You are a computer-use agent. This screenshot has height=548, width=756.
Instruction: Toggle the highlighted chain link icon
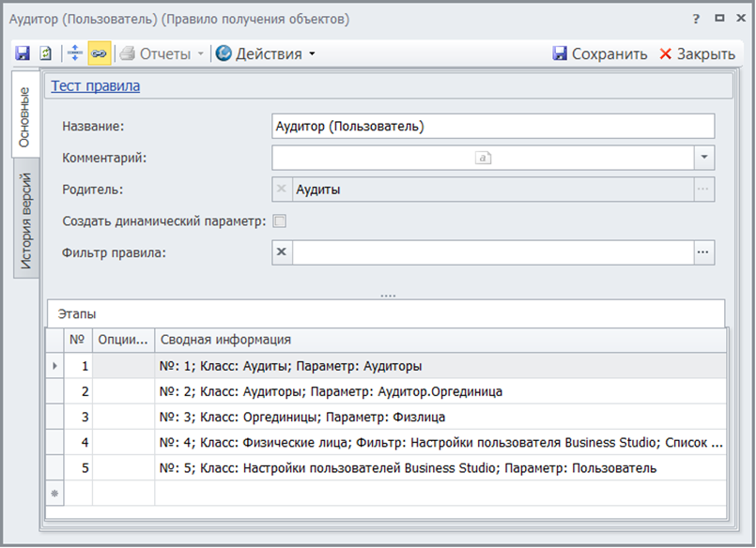pos(99,53)
